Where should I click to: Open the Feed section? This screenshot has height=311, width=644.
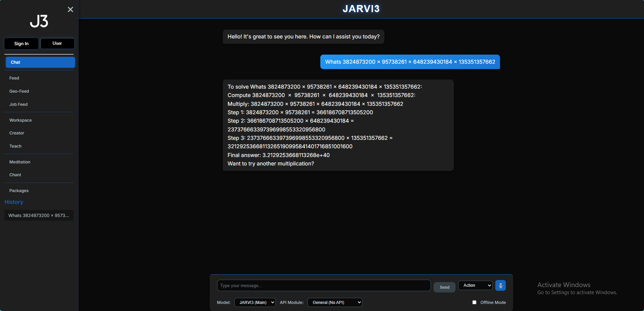[x=14, y=78]
